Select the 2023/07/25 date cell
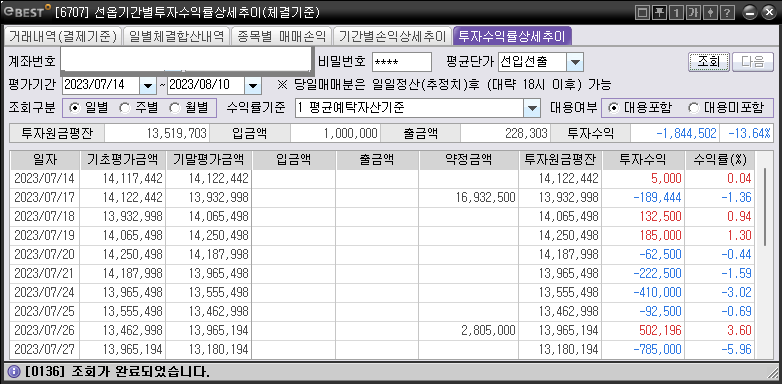Viewport: 782px width, 384px height. point(44,312)
